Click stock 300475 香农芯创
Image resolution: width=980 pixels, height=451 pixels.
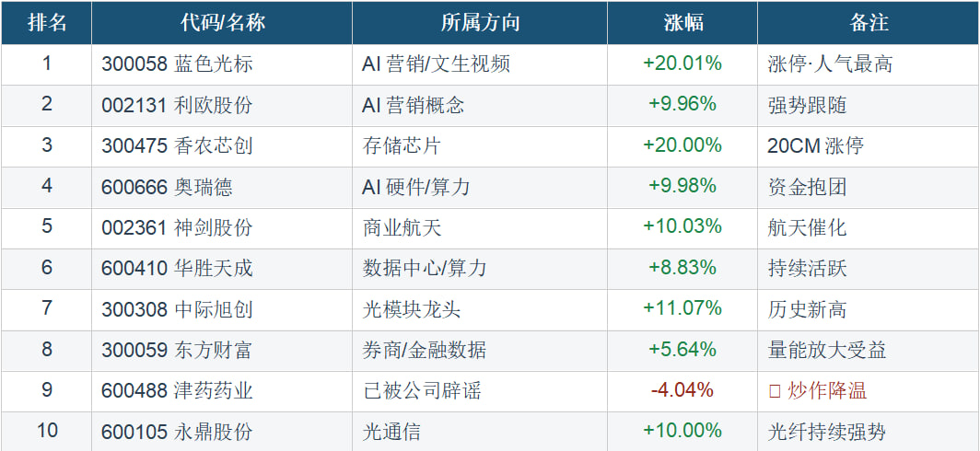[x=177, y=145]
